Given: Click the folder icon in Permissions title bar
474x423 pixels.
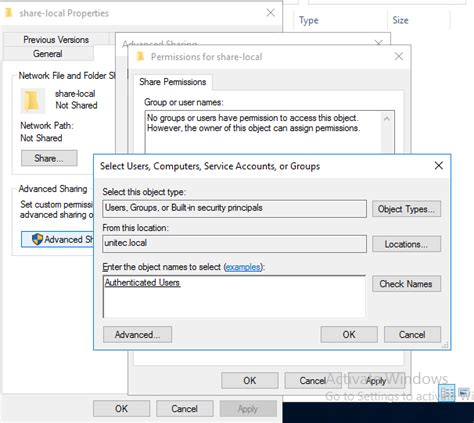Looking at the screenshot, I should pyautogui.click(x=140, y=56).
